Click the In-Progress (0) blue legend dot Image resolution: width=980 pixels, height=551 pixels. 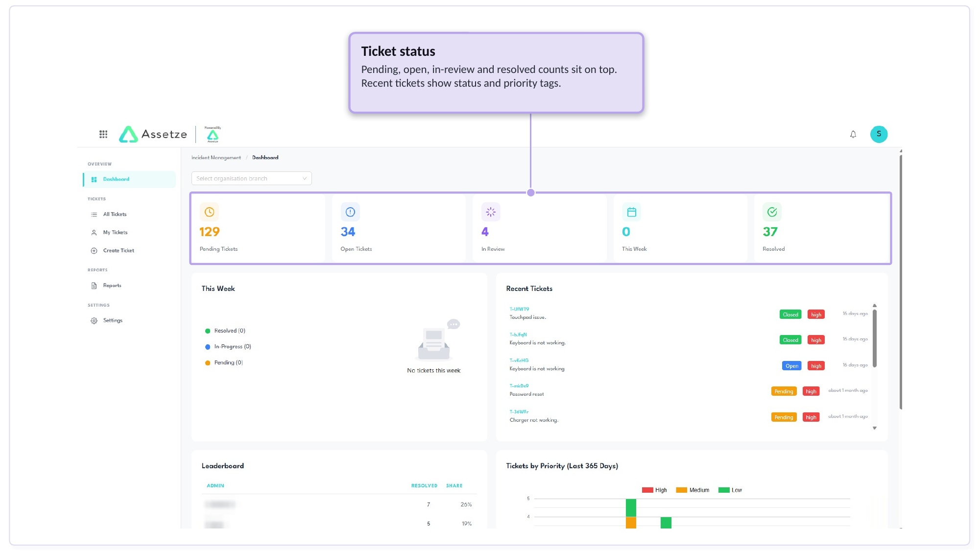click(x=208, y=347)
